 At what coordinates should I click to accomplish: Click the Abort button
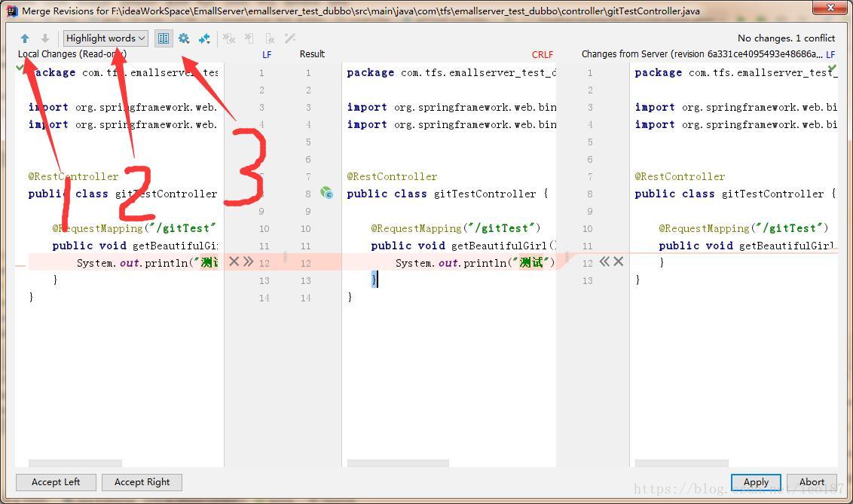pyautogui.click(x=812, y=482)
